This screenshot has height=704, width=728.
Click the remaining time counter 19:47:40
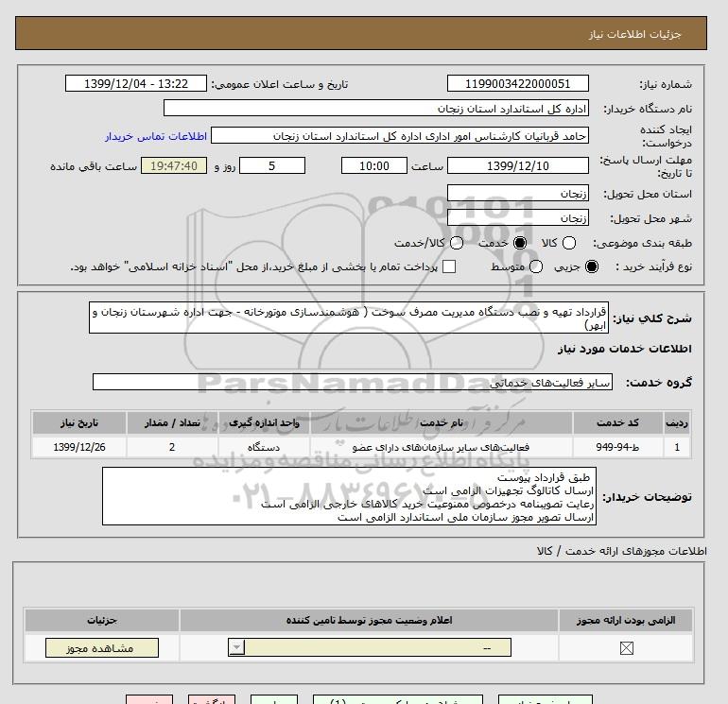coord(174,165)
